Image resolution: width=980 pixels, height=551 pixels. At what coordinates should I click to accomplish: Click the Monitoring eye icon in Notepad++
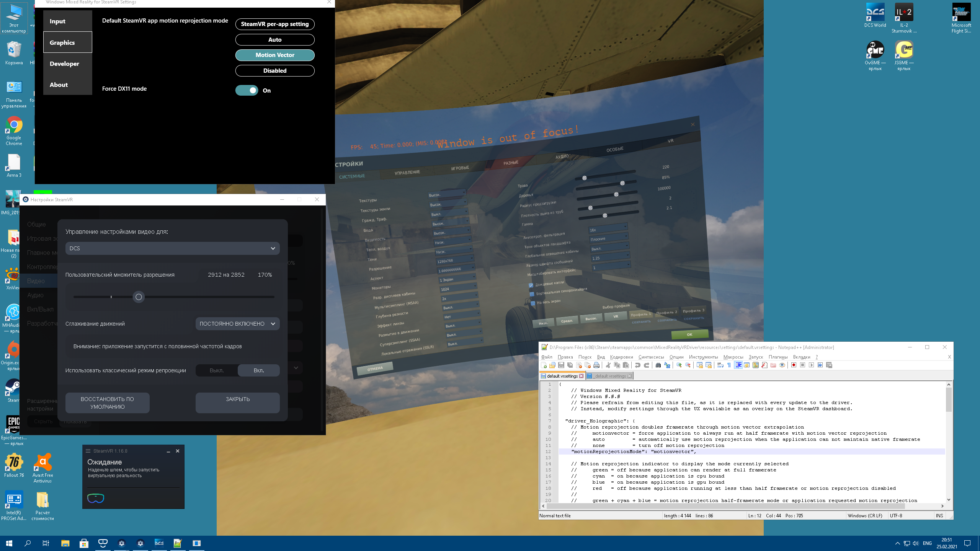782,365
